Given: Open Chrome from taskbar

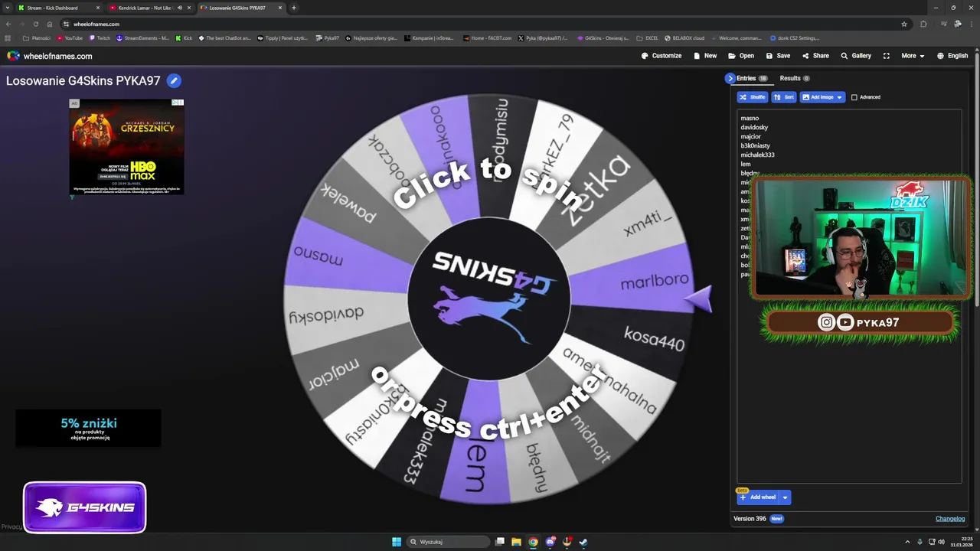Looking at the screenshot, I should coord(533,542).
